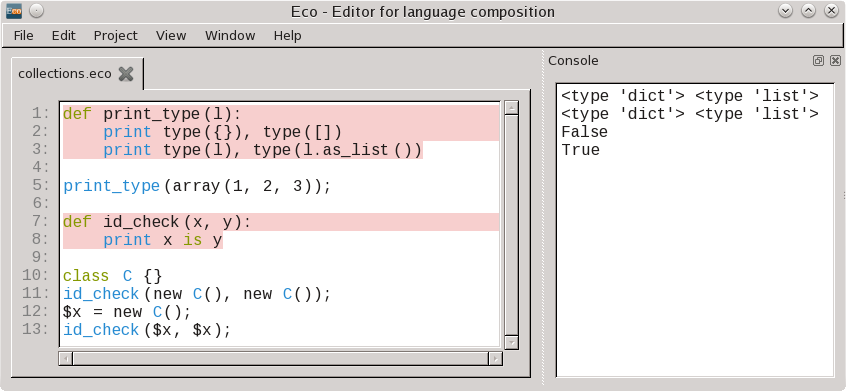This screenshot has height=391, width=846.
Task: Click the editor horizontal scrollbar right arrow
Action: [x=495, y=358]
